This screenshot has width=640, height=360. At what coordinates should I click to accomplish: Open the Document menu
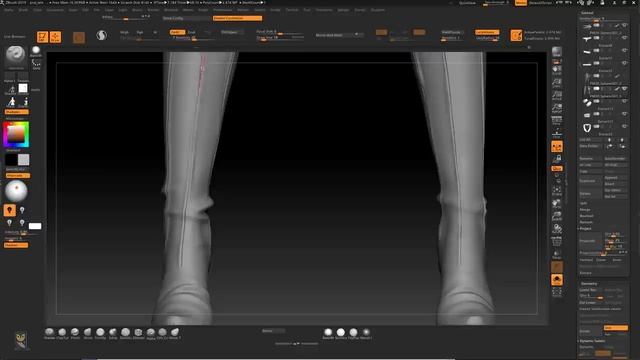pos(55,10)
